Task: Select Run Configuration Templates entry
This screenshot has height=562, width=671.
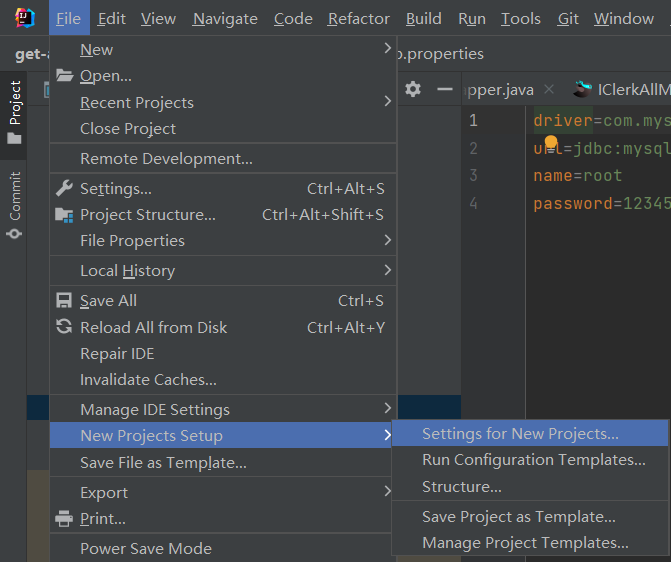Action: coord(533,459)
